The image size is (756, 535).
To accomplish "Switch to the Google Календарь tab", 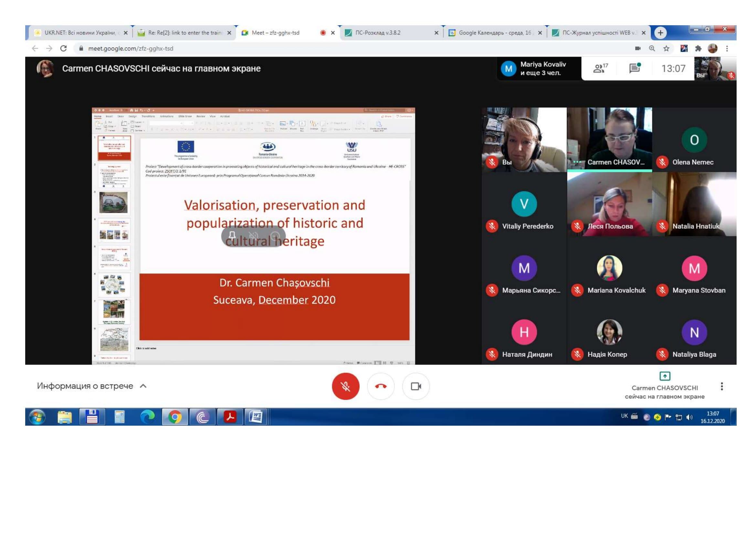I will click(494, 33).
